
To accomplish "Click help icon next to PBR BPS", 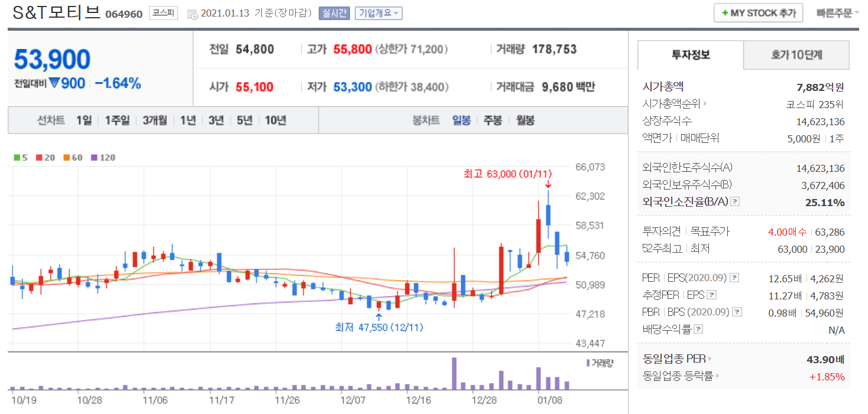I will pos(736,312).
